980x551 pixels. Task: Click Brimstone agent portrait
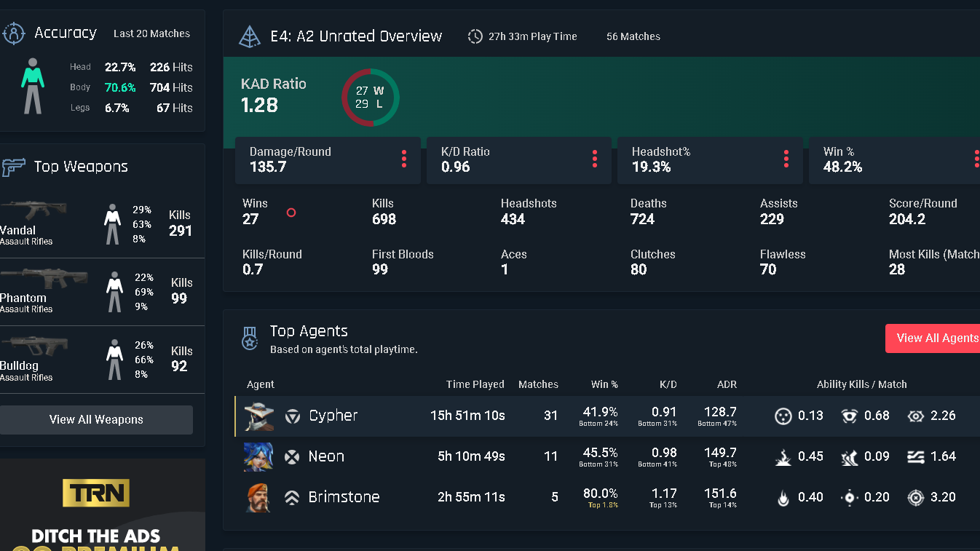pyautogui.click(x=258, y=498)
